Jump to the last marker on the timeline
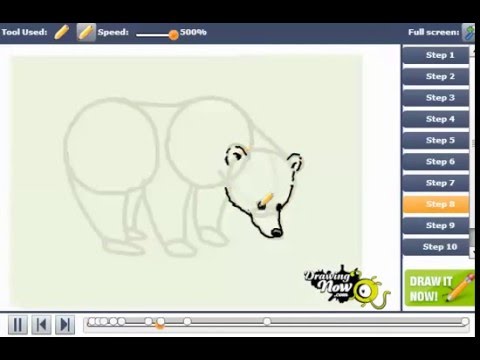Viewport: 480px width, 360px height. pos(465,322)
